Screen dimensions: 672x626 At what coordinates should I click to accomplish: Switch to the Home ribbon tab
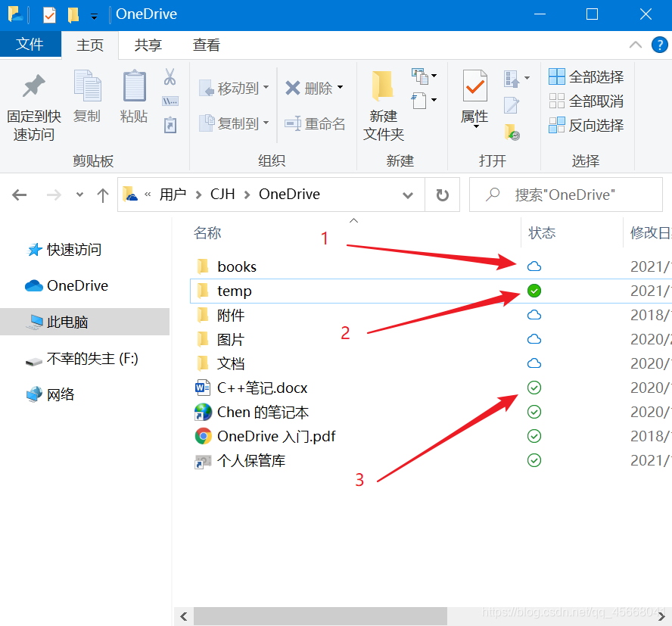coord(90,45)
